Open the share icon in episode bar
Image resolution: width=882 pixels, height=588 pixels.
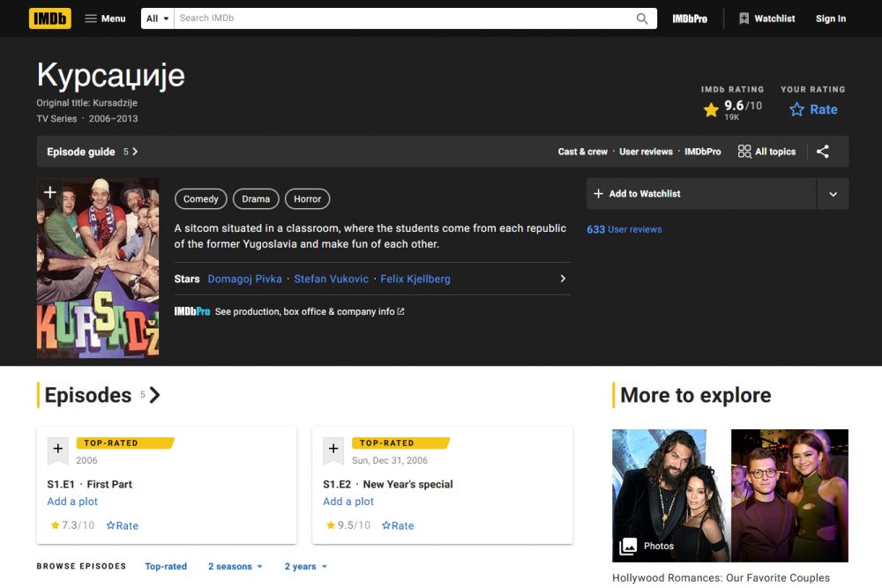pyautogui.click(x=822, y=152)
